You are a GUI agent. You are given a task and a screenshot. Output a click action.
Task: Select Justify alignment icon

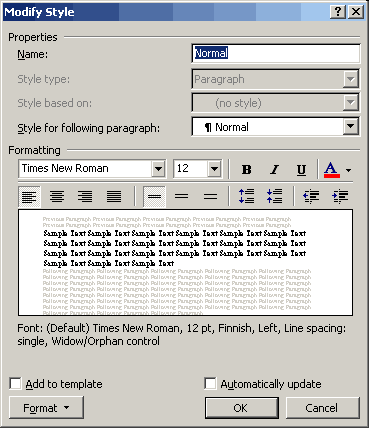coord(114,196)
